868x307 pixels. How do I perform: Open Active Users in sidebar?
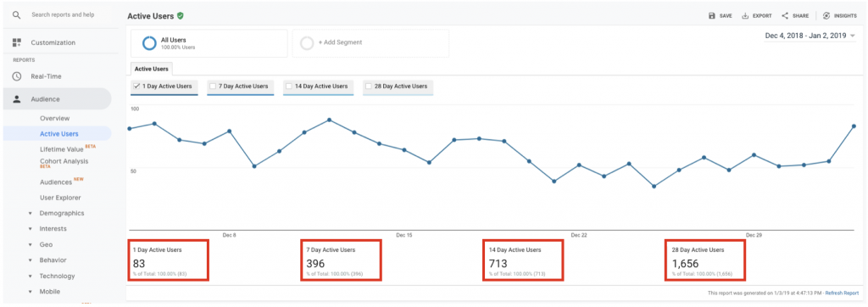click(x=59, y=133)
